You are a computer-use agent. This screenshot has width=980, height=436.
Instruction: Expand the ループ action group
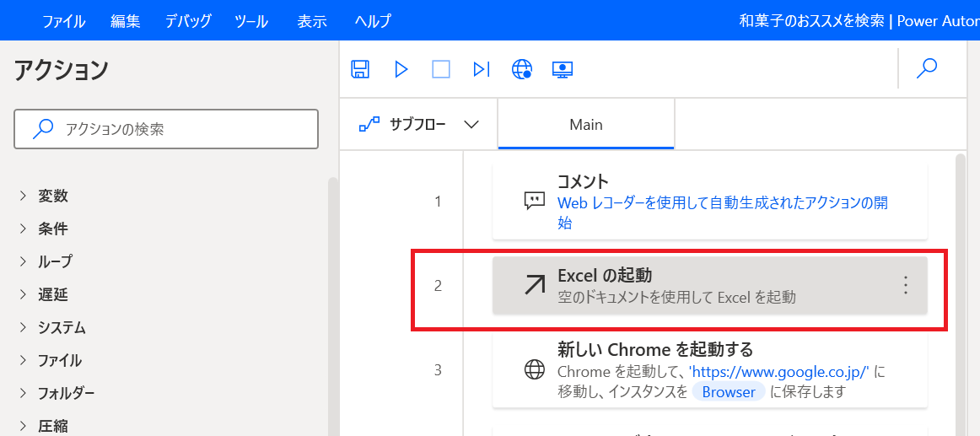coord(23,261)
